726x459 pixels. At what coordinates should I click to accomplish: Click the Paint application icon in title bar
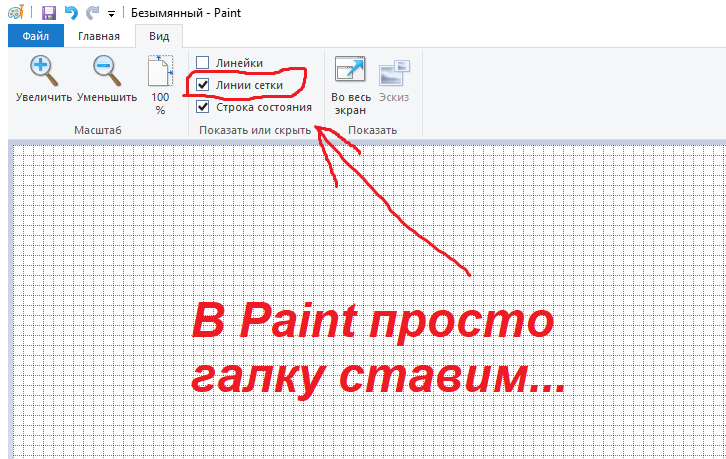(x=16, y=13)
